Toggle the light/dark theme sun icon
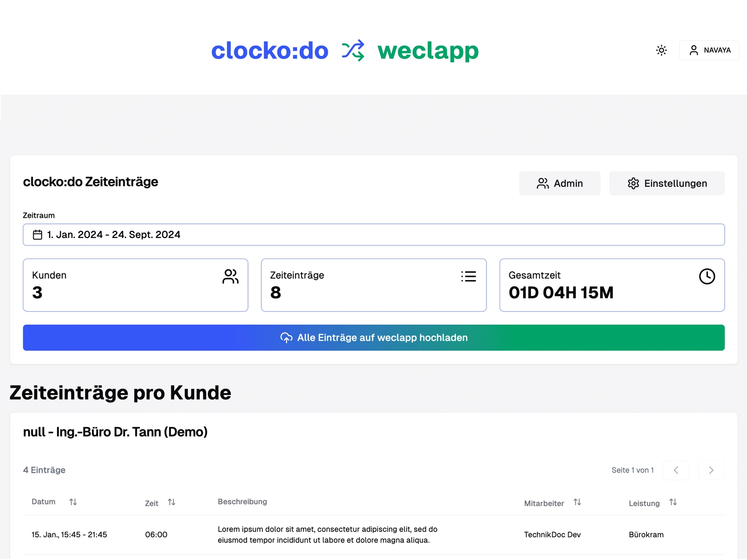 [661, 50]
